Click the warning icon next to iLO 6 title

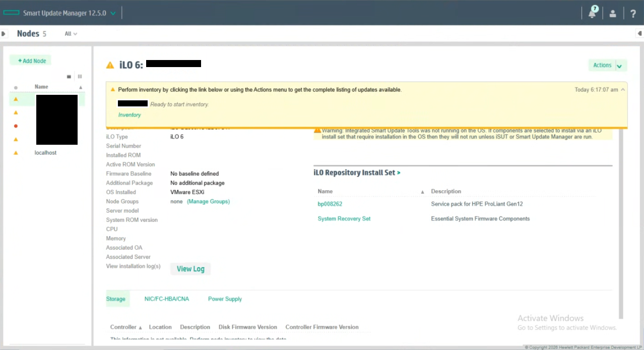110,65
